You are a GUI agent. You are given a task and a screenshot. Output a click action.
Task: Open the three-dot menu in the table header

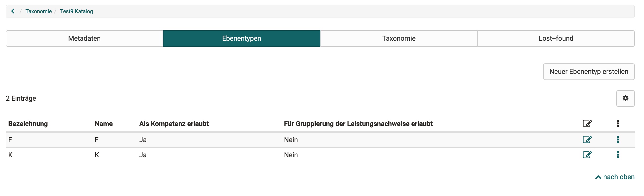pyautogui.click(x=618, y=123)
